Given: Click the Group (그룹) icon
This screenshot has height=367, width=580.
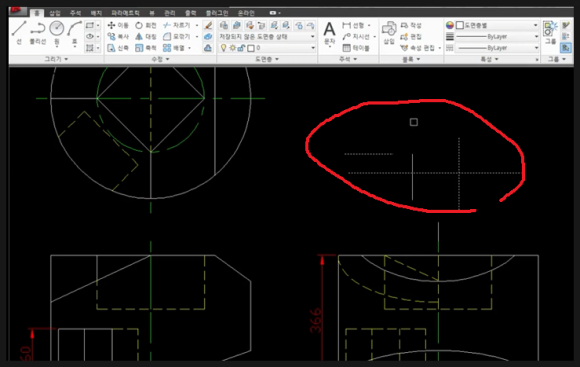Looking at the screenshot, I should click(550, 33).
